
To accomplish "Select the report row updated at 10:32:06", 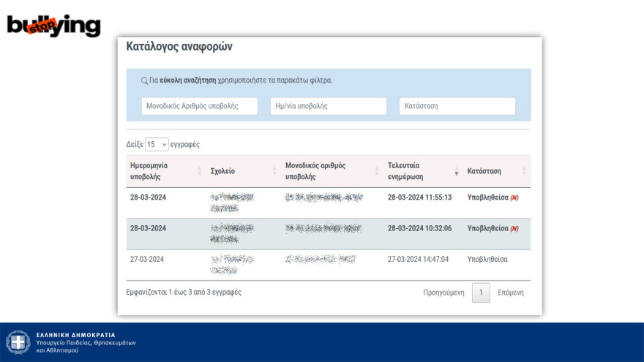I will [x=419, y=228].
